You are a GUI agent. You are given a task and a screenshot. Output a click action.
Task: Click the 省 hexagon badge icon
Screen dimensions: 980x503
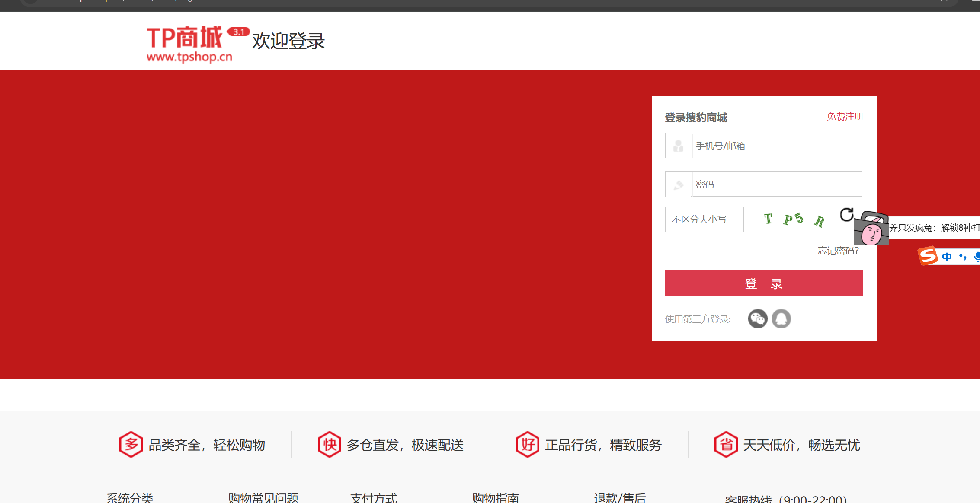[x=726, y=444]
